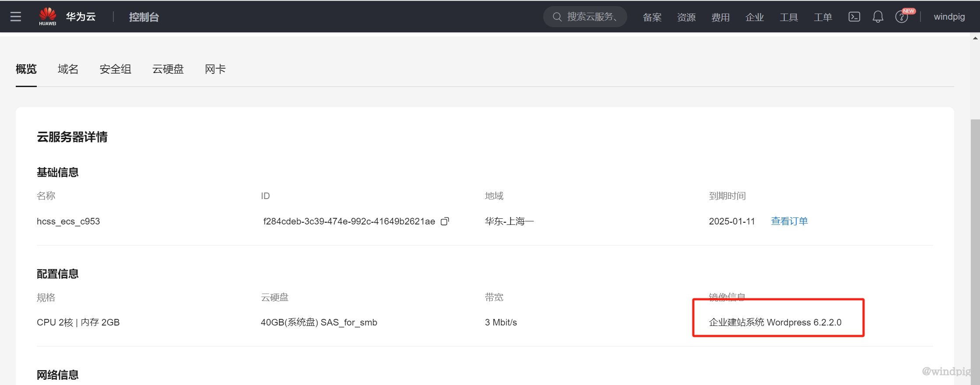
Task: Click the 规格 field label
Action: coord(46,297)
